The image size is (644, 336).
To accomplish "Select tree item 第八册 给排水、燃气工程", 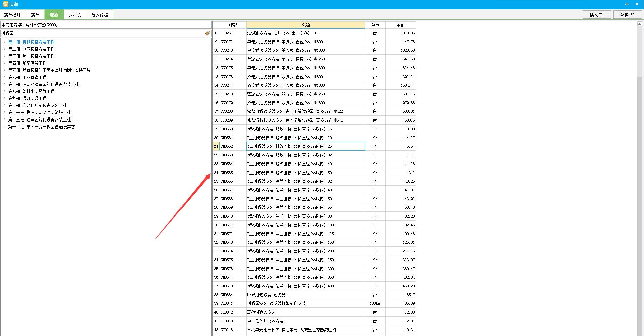I will point(31,91).
